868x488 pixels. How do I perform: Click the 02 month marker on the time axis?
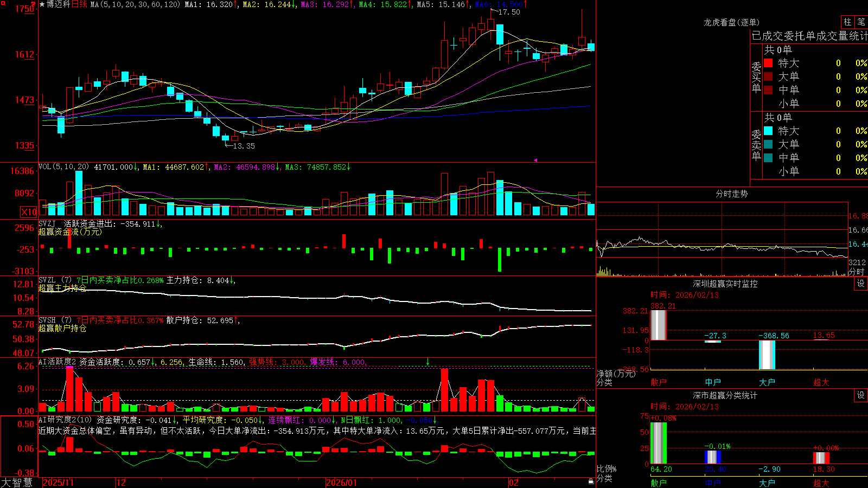[x=514, y=483]
